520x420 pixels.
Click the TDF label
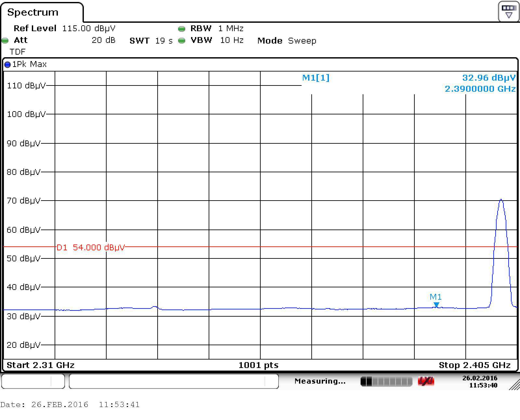(18, 52)
